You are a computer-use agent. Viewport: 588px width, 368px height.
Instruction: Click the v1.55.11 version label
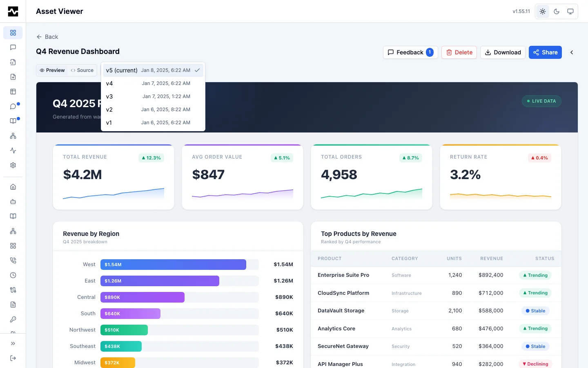tap(521, 11)
